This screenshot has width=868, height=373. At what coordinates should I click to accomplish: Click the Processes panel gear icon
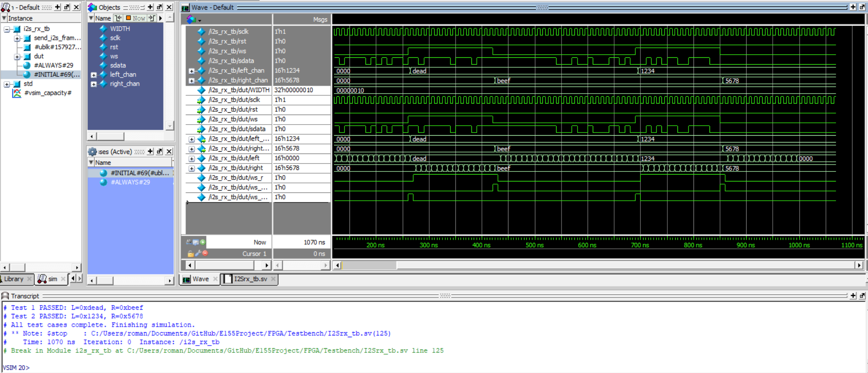pos(93,152)
